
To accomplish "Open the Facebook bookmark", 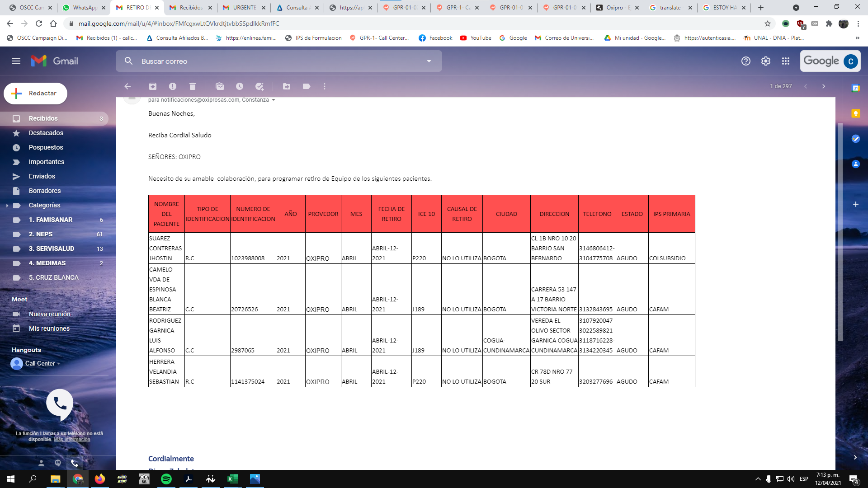I will [435, 38].
